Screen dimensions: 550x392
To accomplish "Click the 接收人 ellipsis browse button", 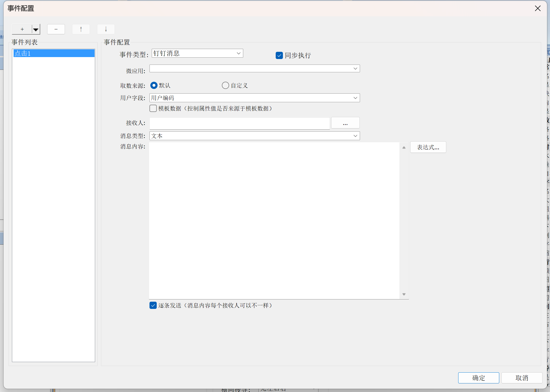I will pos(345,123).
